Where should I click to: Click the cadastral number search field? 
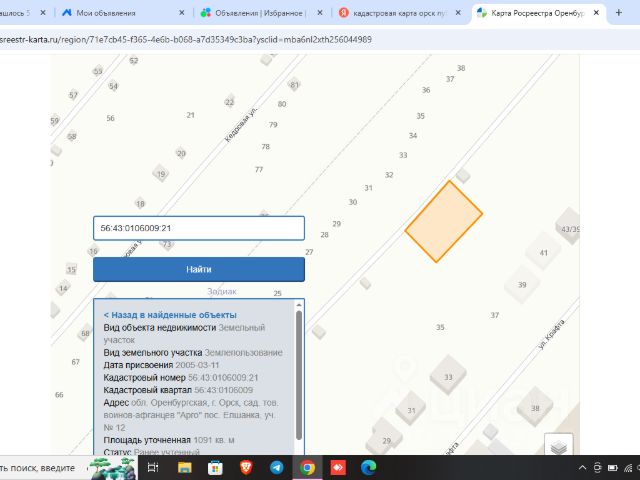tap(199, 228)
